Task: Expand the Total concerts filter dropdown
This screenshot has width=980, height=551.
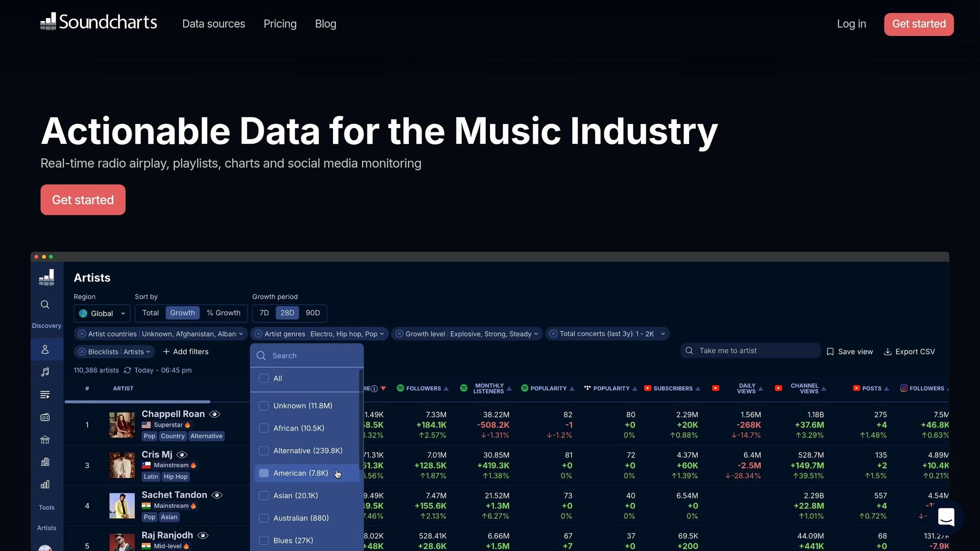Action: coord(663,334)
